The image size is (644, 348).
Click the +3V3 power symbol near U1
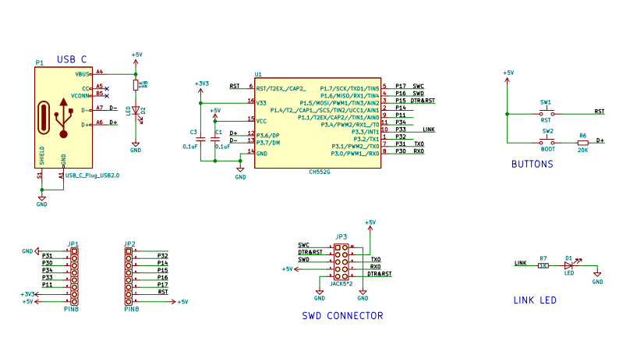point(201,84)
